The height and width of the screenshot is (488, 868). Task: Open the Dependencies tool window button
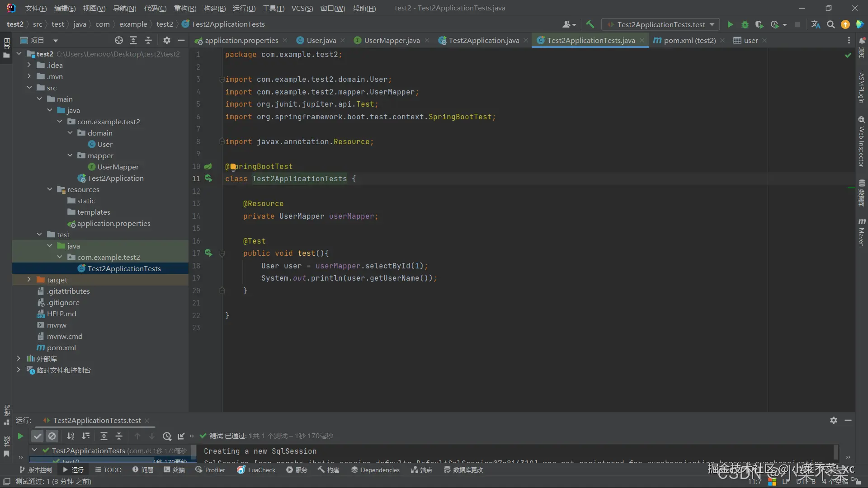coord(375,470)
